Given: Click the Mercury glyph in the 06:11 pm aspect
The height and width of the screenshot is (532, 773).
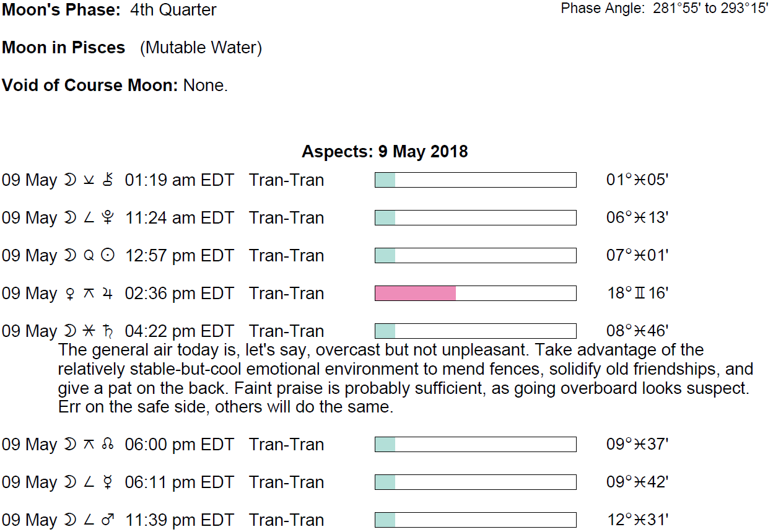Looking at the screenshot, I should (x=108, y=482).
